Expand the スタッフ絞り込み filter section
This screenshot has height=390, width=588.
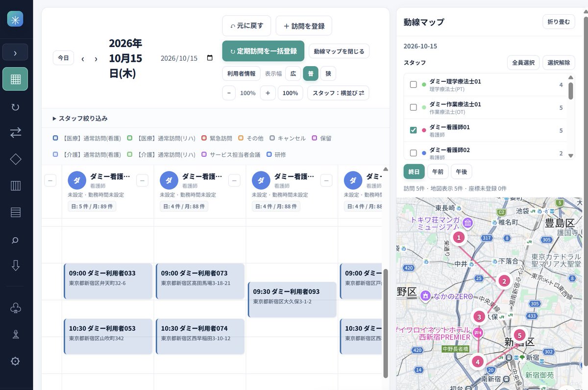[80, 119]
